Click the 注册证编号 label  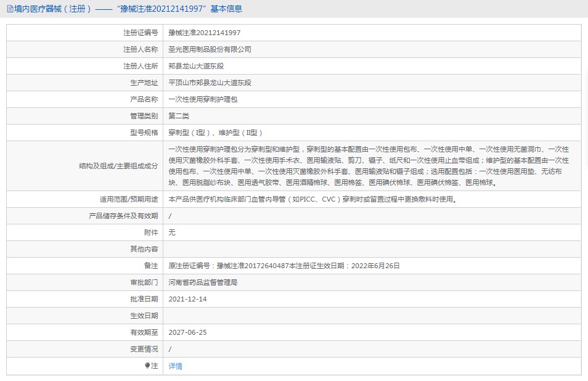[141, 33]
